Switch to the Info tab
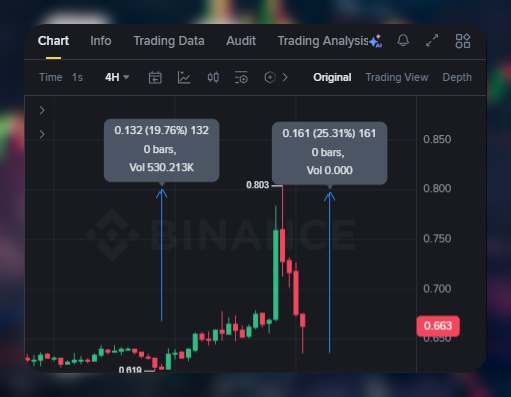This screenshot has height=397, width=511. (x=101, y=41)
